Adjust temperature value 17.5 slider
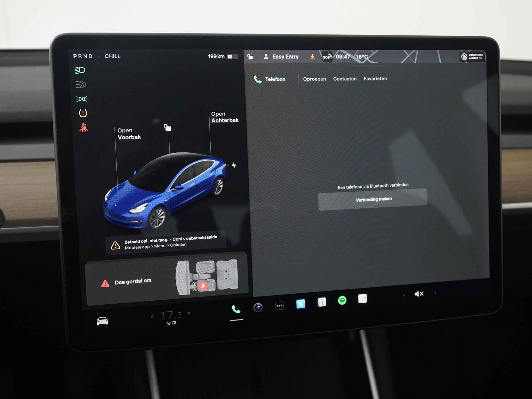This screenshot has width=532, height=399. [167, 315]
